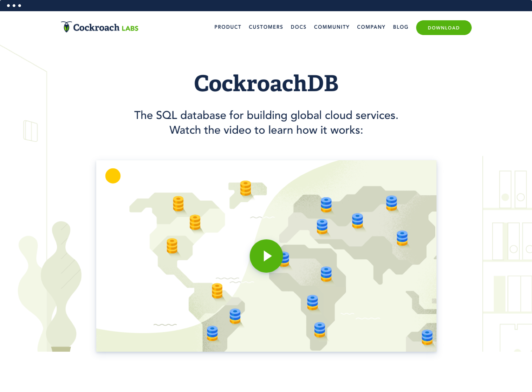Click the Cockroach Labs logo
This screenshot has height=392, width=532.
click(x=100, y=27)
